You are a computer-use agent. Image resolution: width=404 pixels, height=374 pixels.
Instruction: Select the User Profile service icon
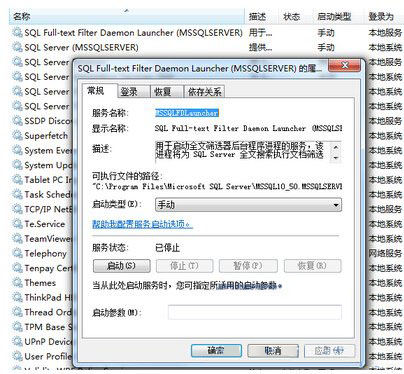(x=17, y=356)
